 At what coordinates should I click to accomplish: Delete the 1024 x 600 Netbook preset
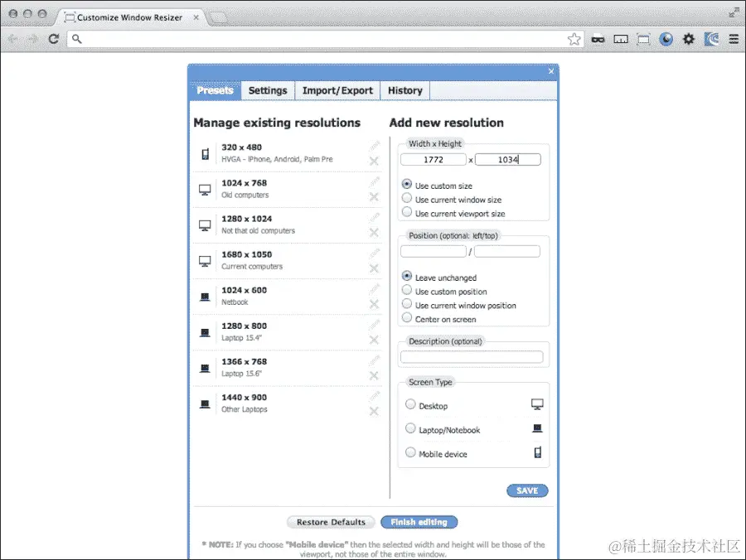click(x=374, y=304)
